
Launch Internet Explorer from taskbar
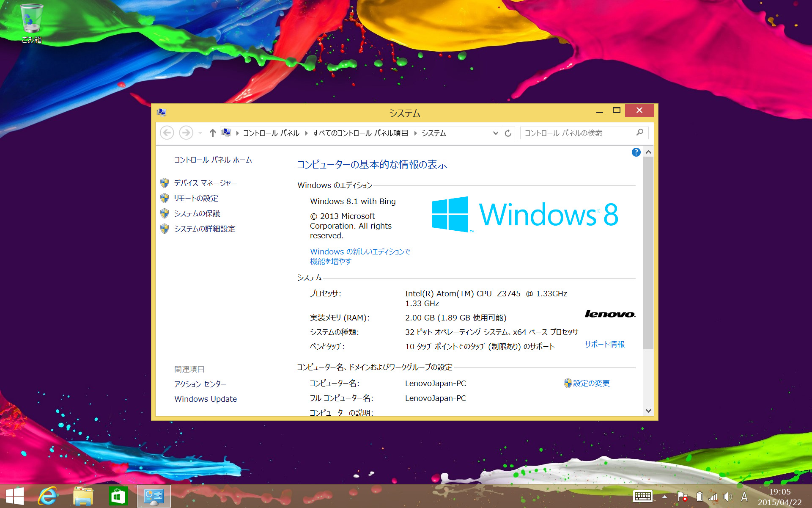[48, 496]
